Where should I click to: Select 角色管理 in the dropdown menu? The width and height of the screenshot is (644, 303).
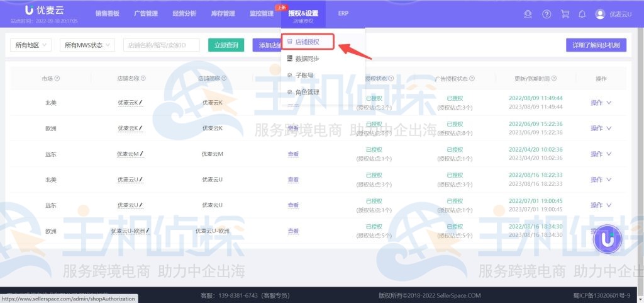(x=307, y=92)
